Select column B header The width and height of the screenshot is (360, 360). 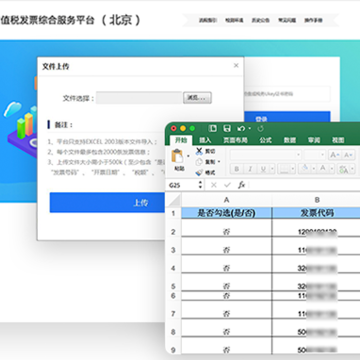tap(316, 200)
